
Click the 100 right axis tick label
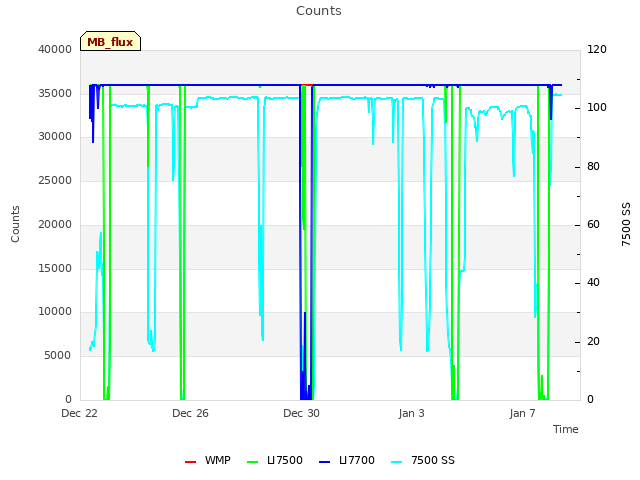click(597, 107)
